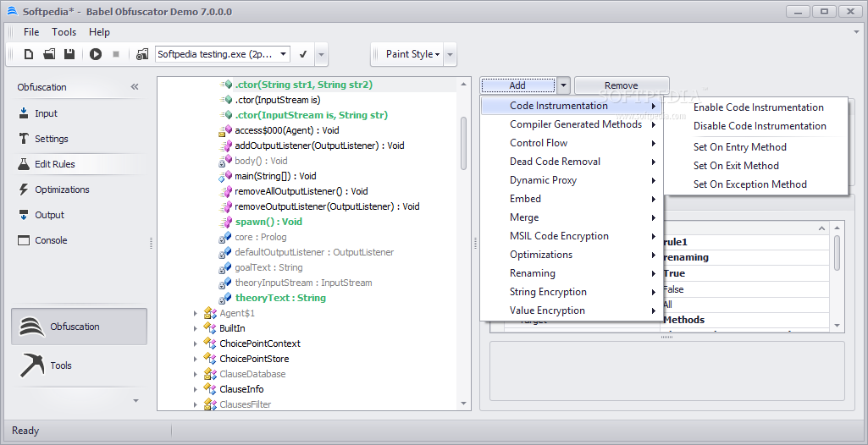The width and height of the screenshot is (868, 445).
Task: Click the icon of .ctor(InputStream is)
Action: tap(225, 100)
